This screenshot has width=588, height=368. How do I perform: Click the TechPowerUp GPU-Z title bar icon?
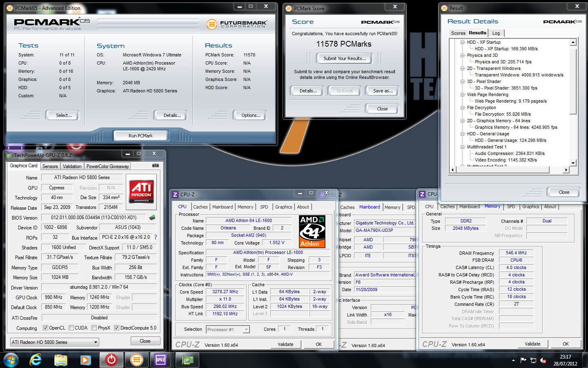point(9,155)
